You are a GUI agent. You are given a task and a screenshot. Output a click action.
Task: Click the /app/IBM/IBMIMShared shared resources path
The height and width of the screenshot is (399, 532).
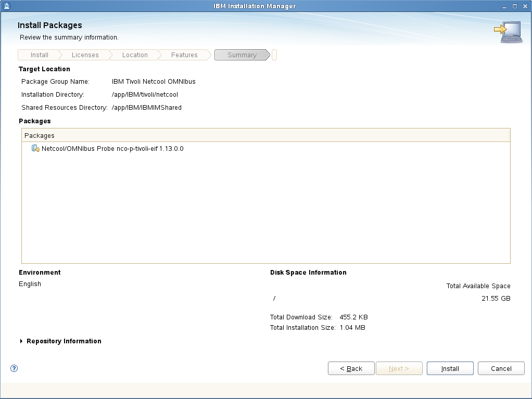point(147,108)
